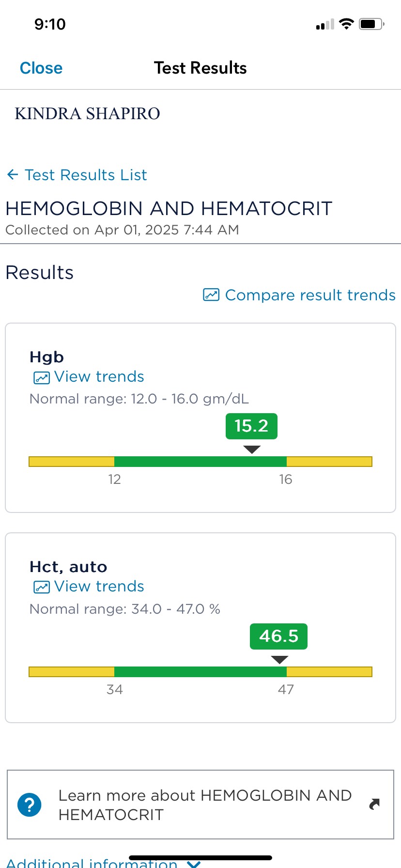This screenshot has height=868, width=401.
Task: Tap the trend chart icon under Hgb
Action: coord(42,377)
